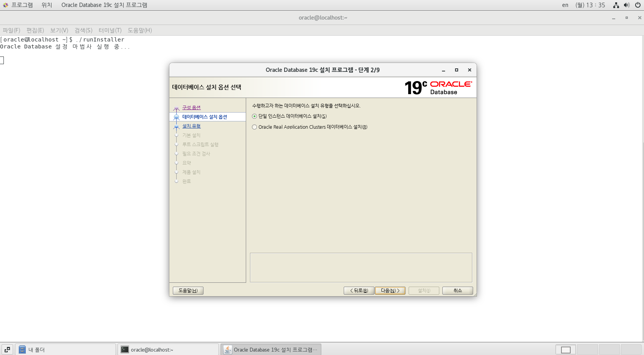Click the 구성 옵션 step marker icon
This screenshot has width=644, height=355.
point(177,108)
